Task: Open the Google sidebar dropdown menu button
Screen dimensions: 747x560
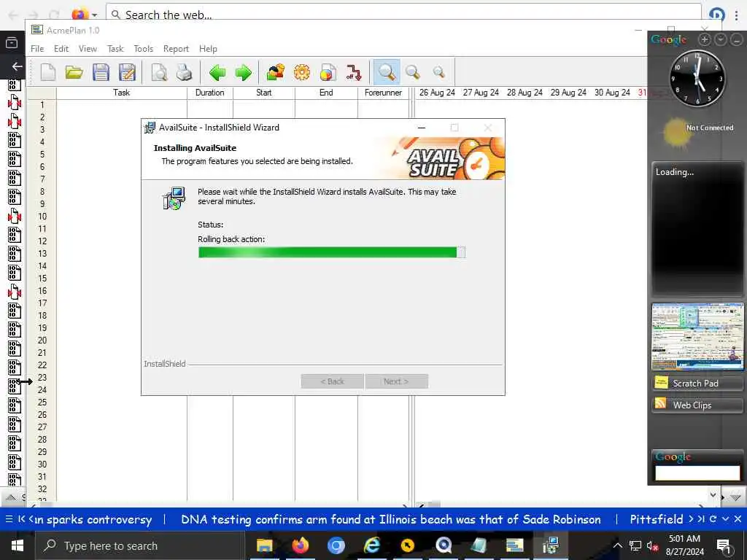Action: [x=721, y=40]
